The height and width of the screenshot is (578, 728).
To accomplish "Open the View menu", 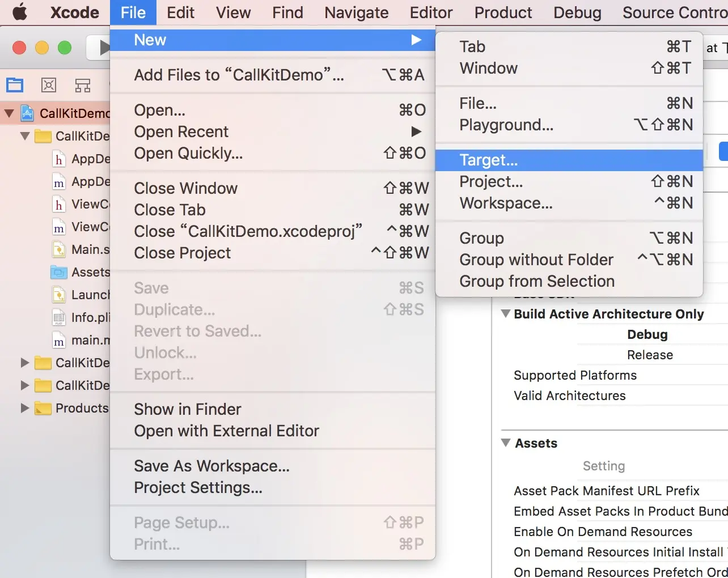I will pos(233,12).
